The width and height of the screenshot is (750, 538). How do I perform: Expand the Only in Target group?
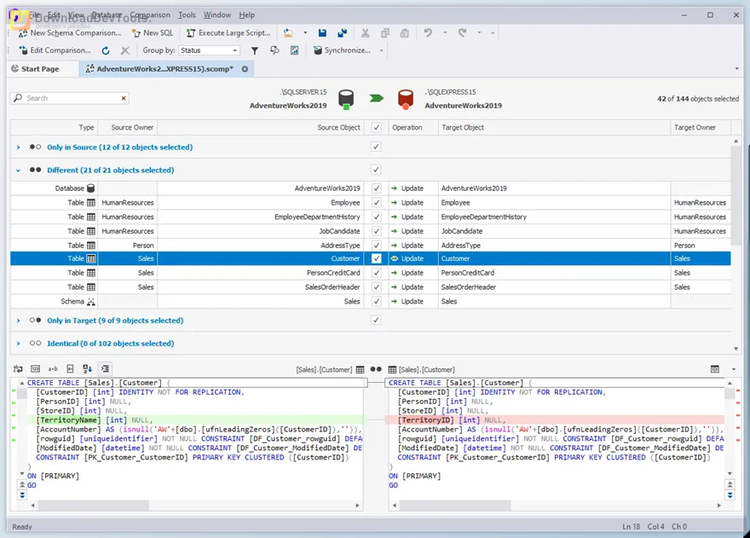click(18, 320)
